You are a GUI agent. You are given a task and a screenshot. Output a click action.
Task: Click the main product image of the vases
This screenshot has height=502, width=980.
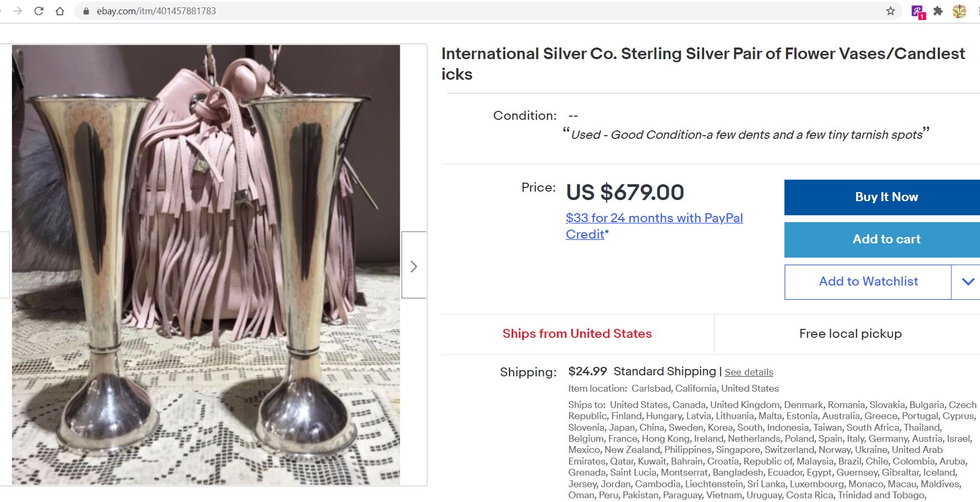[x=206, y=264]
